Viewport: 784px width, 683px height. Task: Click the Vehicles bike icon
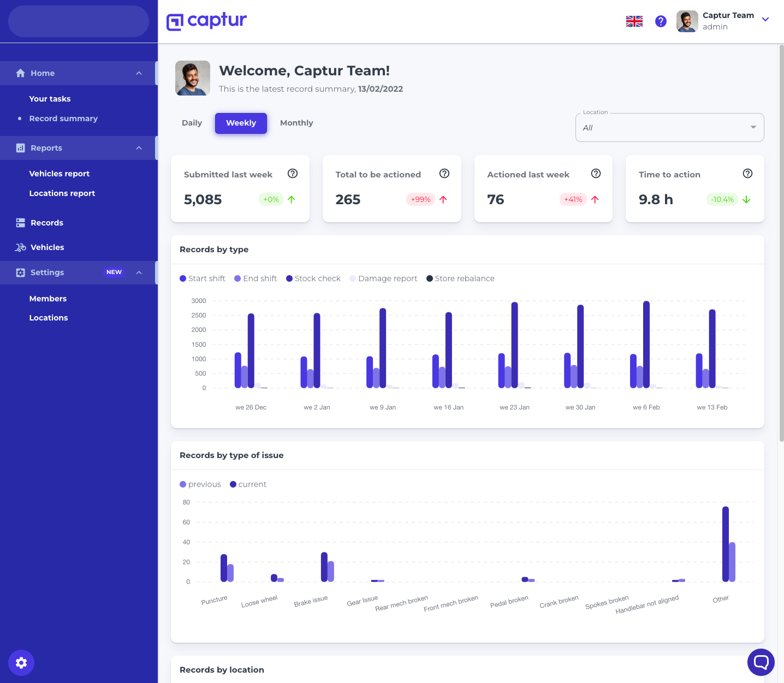click(21, 247)
